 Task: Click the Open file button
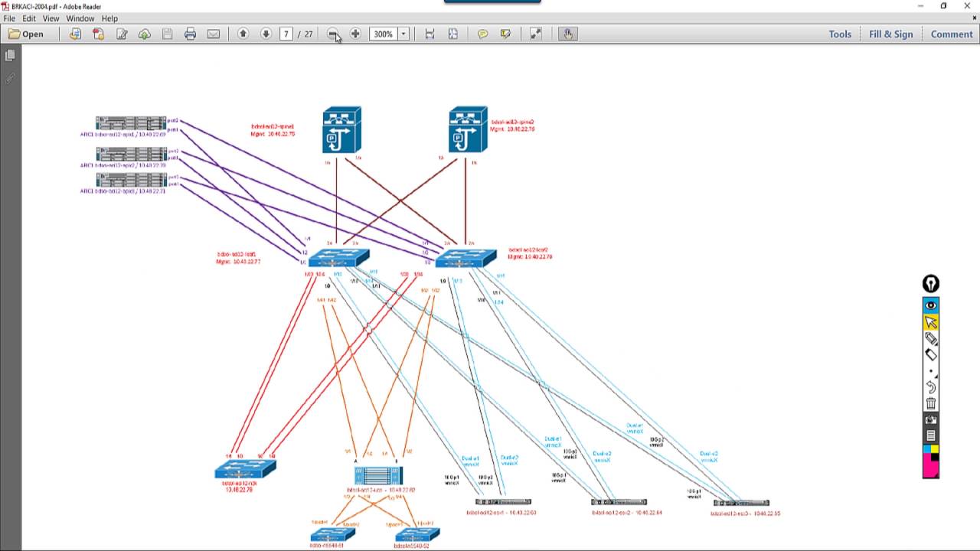click(26, 34)
